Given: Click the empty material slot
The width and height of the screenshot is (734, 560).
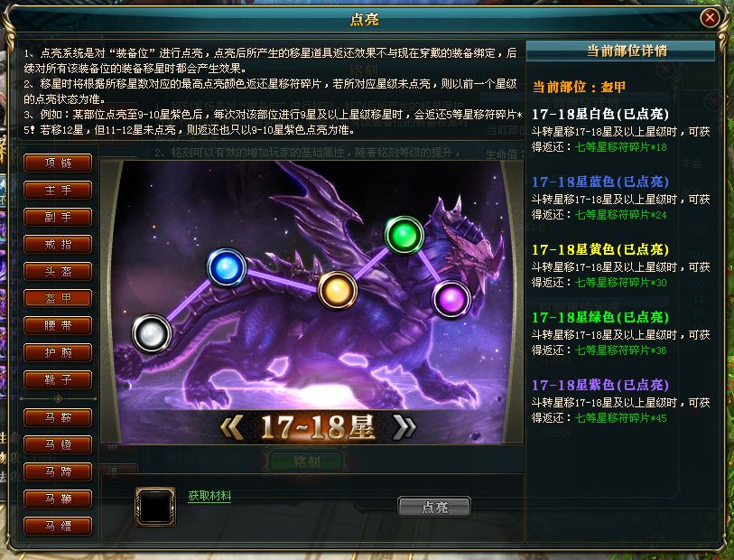Looking at the screenshot, I should (155, 507).
